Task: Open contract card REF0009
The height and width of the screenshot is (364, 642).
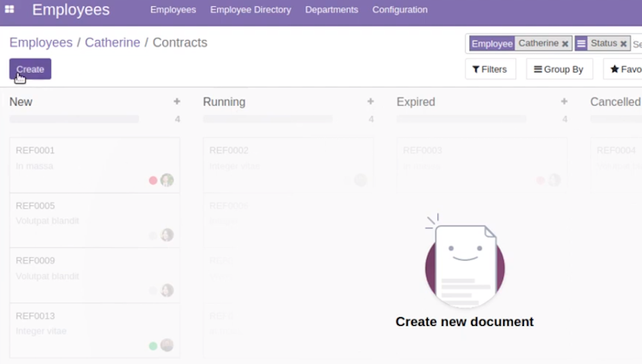Action: coord(95,276)
